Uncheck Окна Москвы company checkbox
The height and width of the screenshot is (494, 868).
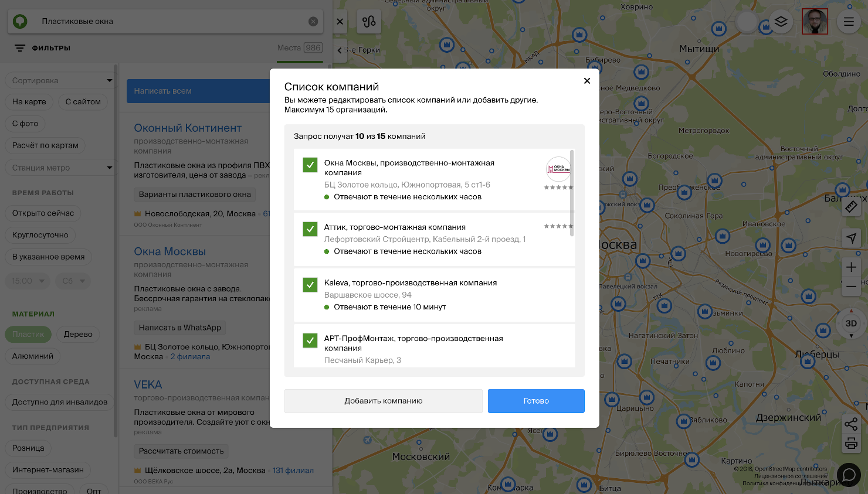point(310,165)
